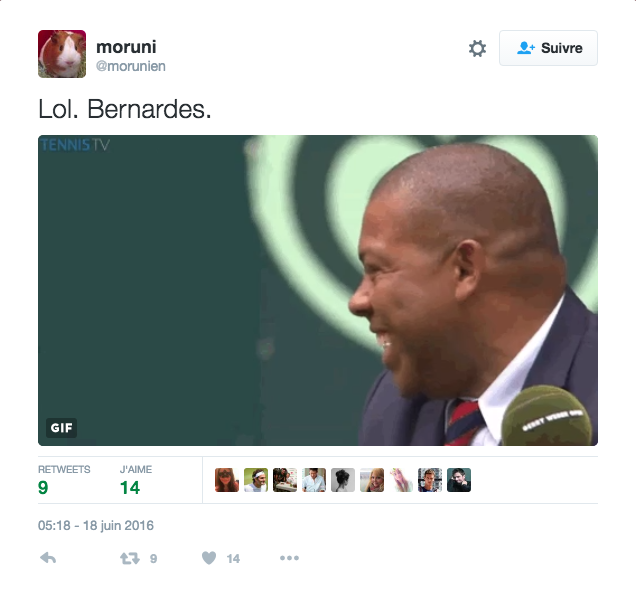Screen dimensions: 636x597
Task: Retweet using the retweet arrows icon
Action: pos(130,558)
